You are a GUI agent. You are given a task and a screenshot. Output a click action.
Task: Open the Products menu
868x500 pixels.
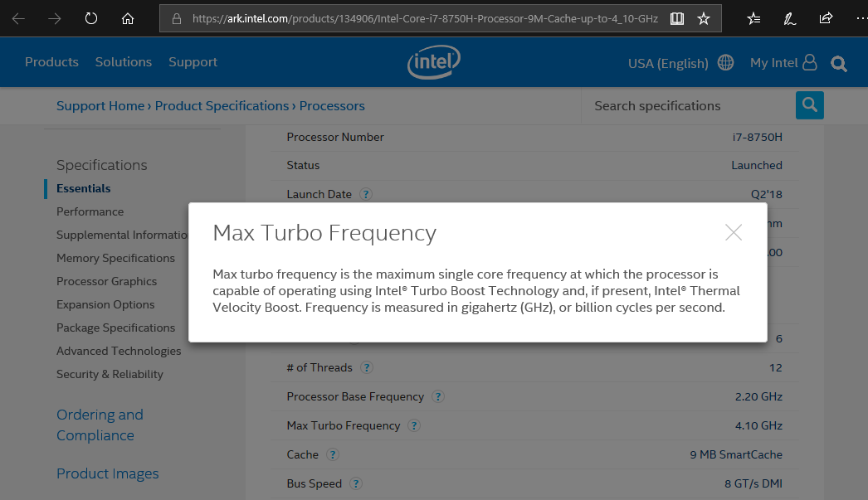point(51,62)
